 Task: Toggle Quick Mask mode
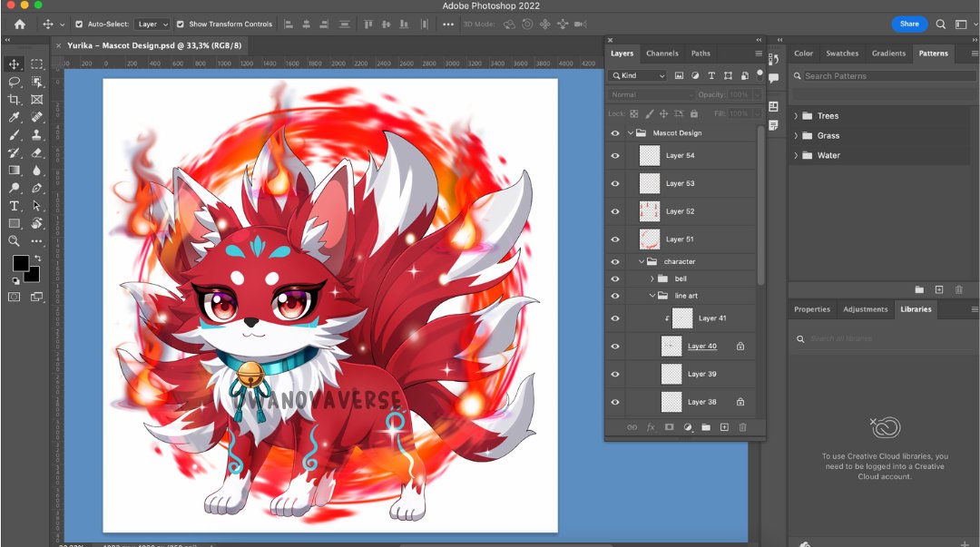[x=14, y=297]
